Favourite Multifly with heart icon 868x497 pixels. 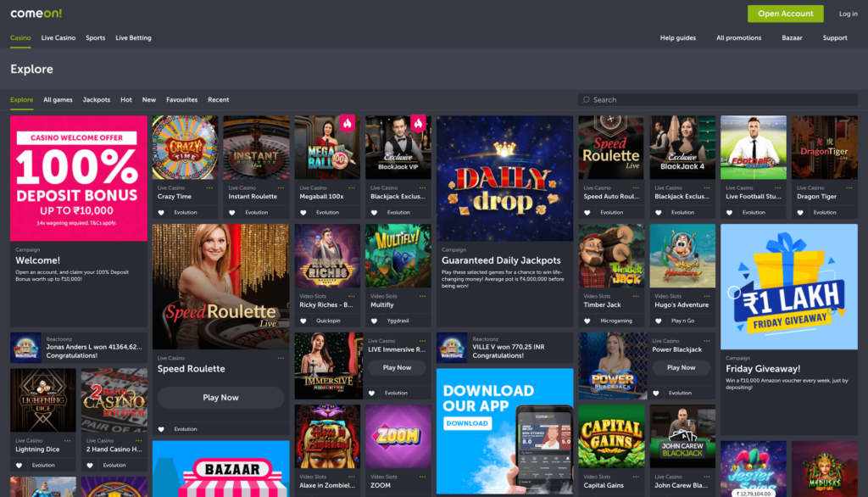[374, 321]
